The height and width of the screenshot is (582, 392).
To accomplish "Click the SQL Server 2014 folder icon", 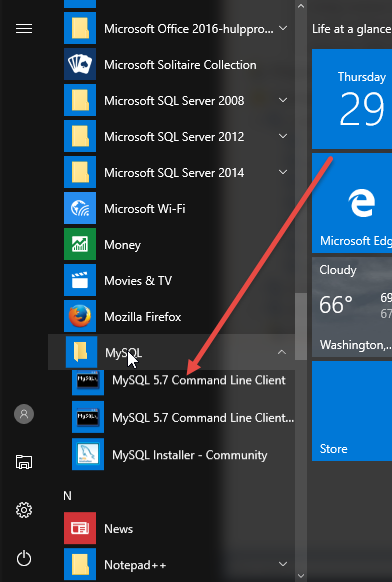I will [80, 172].
